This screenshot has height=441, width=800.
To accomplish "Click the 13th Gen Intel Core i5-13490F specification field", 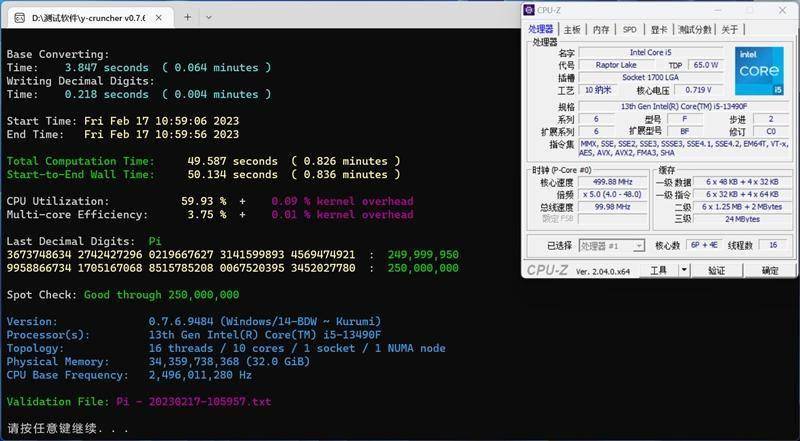I will pyautogui.click(x=685, y=107).
